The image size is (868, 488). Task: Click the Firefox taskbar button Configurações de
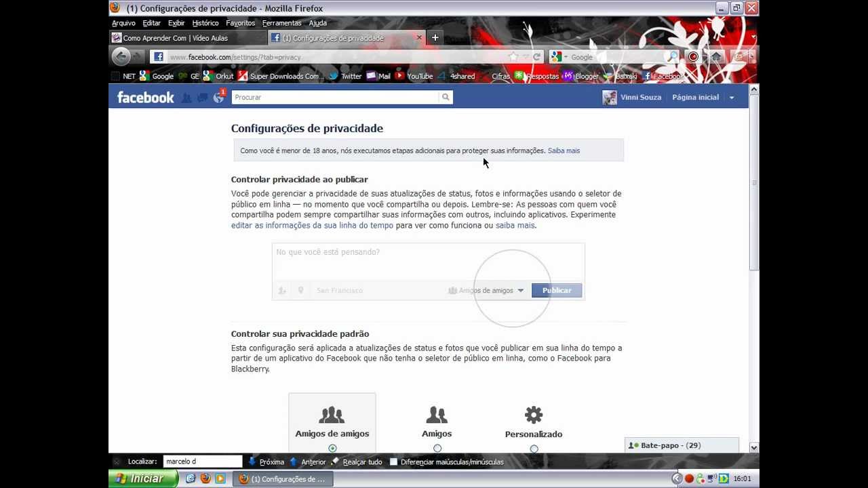point(283,479)
